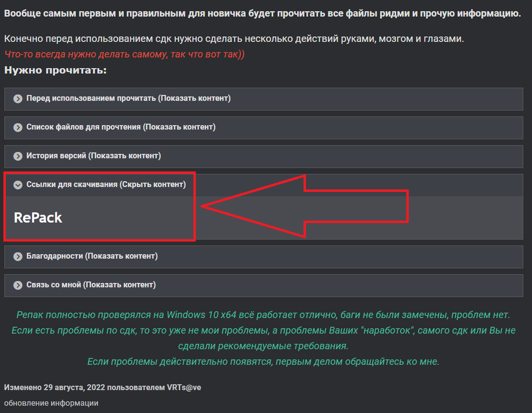The height and width of the screenshot is (413, 532).
Task: Click the arrow icon beside 'Связь со мной'
Action: (x=18, y=285)
